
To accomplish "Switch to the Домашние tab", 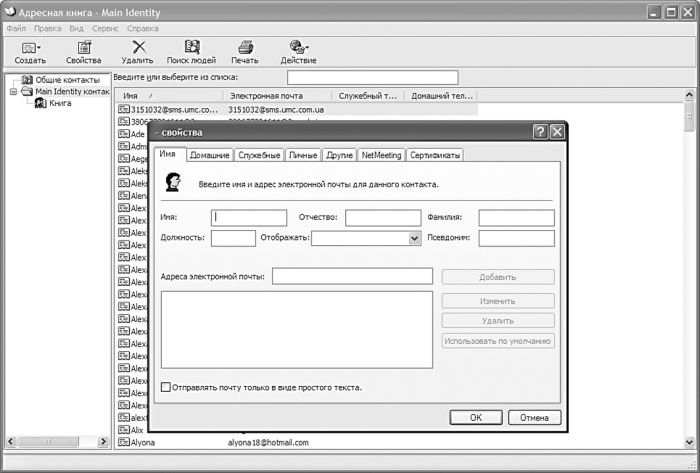I will 209,155.
